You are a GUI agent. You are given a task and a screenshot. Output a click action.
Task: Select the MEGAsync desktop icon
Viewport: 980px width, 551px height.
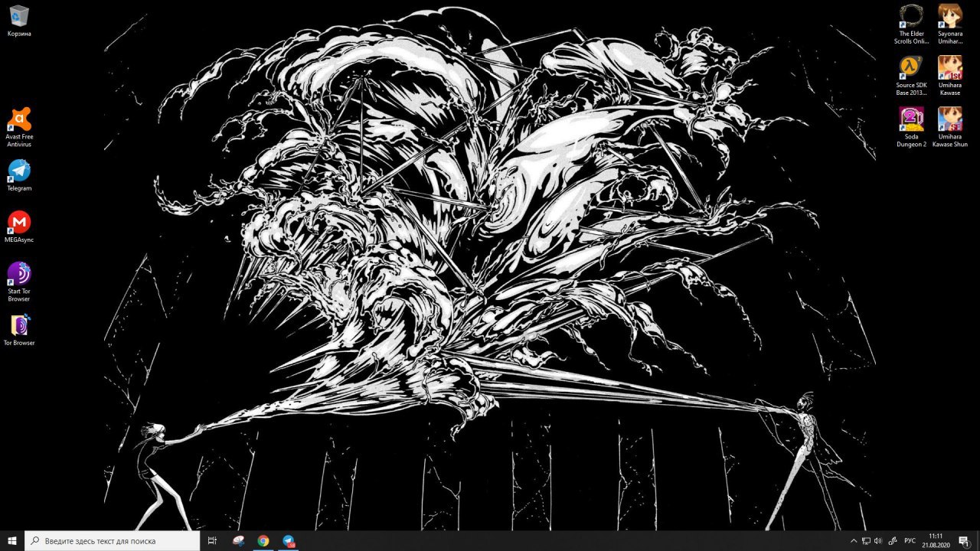(x=19, y=227)
